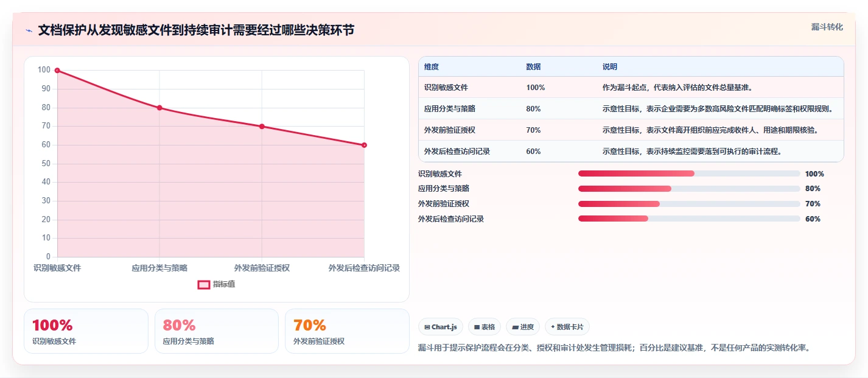Image resolution: width=868 pixels, height=378 pixels.
Task: Click the 数据 table column header
Action: tap(533, 67)
